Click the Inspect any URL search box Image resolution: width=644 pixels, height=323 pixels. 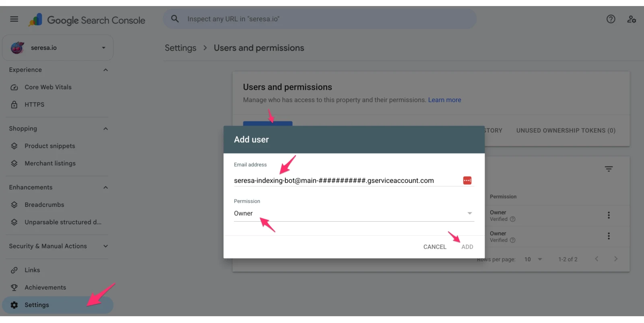(320, 19)
